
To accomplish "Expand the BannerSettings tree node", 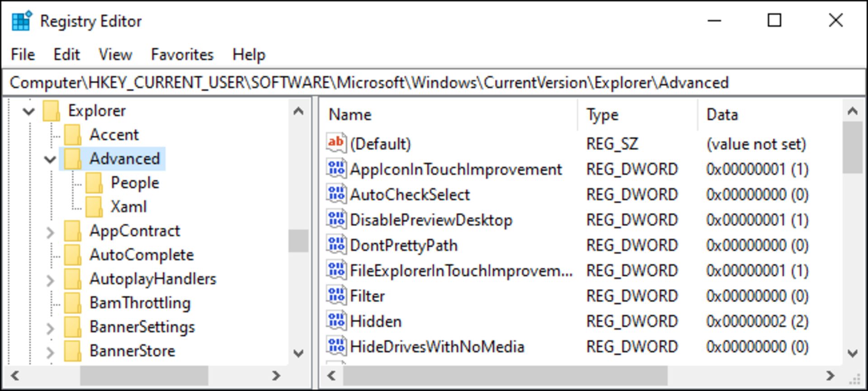I will point(50,328).
